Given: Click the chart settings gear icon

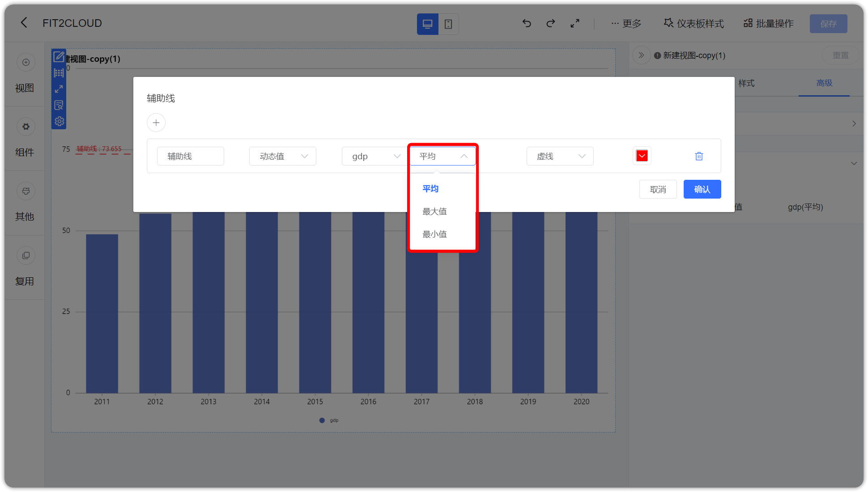Looking at the screenshot, I should 59,121.
